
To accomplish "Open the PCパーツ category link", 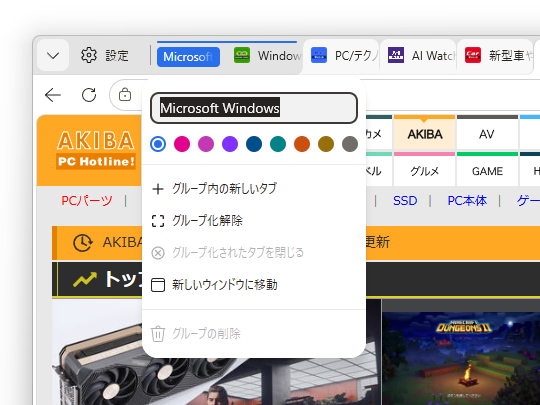I will pyautogui.click(x=87, y=200).
